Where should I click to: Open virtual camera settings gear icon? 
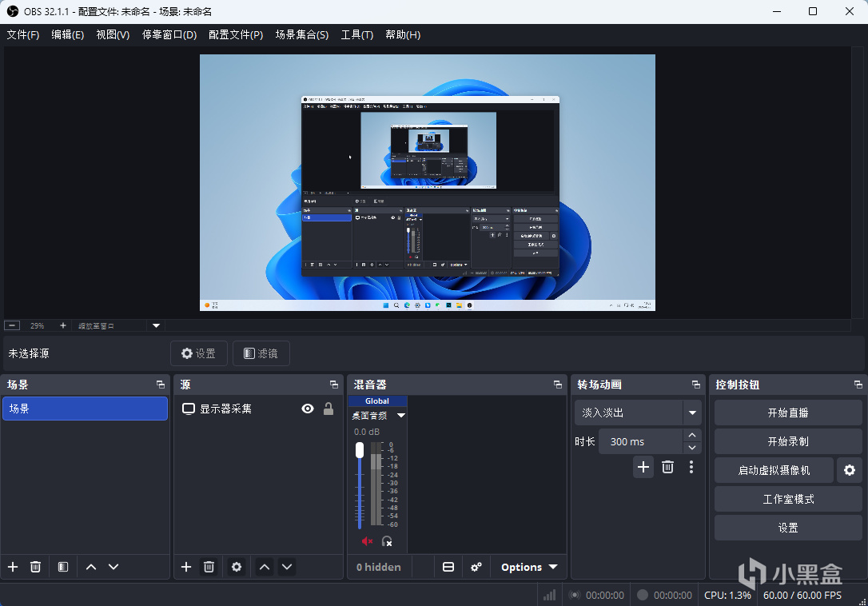tap(850, 470)
